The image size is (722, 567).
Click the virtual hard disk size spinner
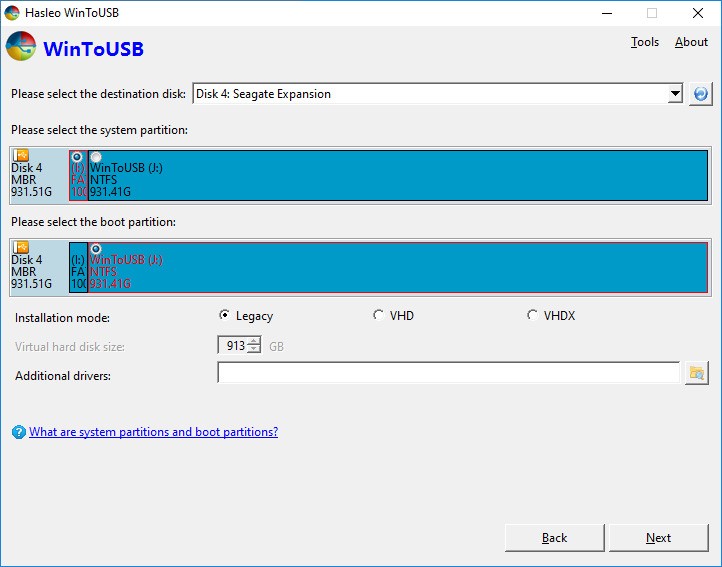point(254,345)
